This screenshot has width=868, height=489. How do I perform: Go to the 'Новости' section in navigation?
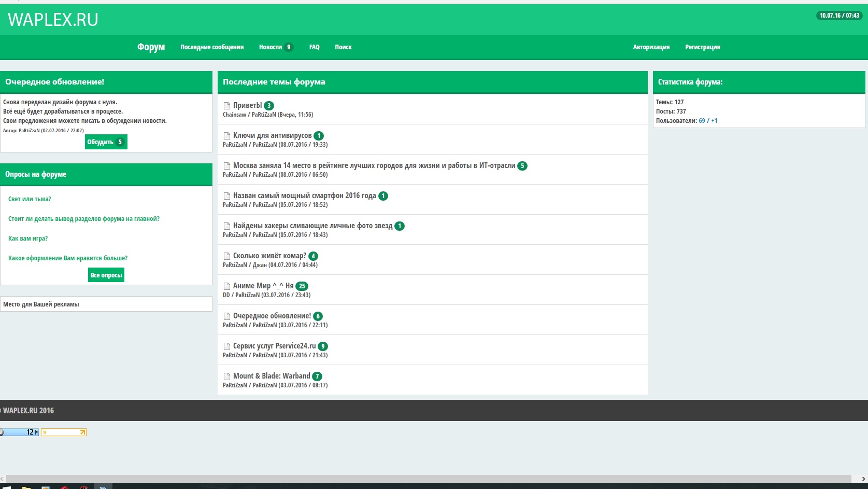[x=271, y=47]
